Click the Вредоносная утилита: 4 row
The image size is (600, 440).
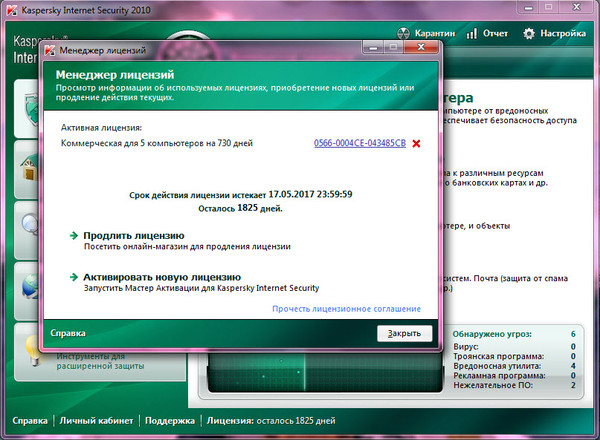514,366
